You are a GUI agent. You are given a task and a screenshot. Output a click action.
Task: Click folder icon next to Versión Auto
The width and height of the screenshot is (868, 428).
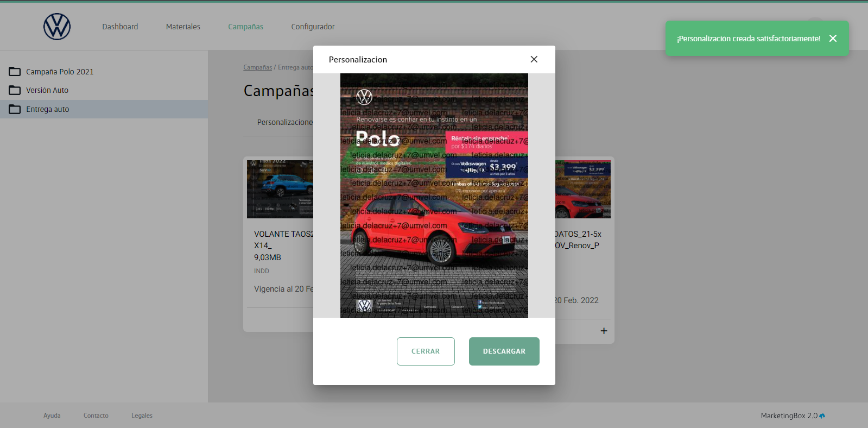[x=15, y=90]
